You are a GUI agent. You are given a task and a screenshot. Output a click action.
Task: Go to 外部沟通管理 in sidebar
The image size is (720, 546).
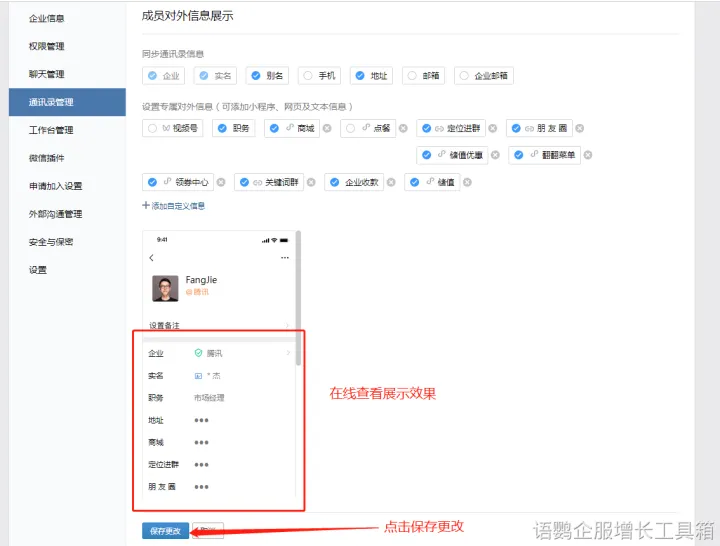(x=55, y=214)
